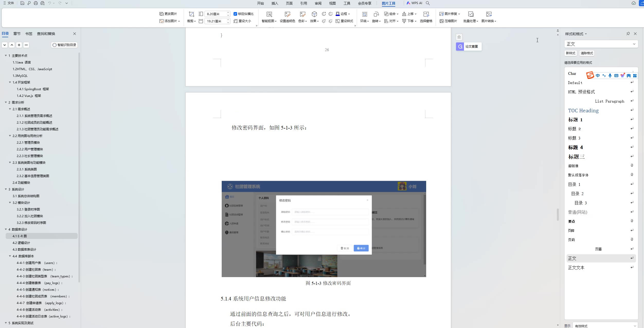Screen dimensions: 644x328
Task: Open the 智能抠图 smart cutout tool
Action: 269,14
